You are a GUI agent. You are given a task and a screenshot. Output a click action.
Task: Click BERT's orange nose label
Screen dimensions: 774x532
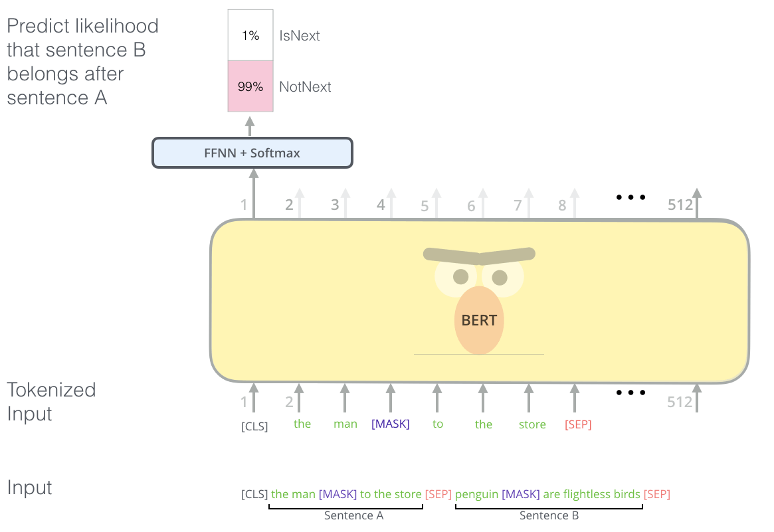(479, 320)
